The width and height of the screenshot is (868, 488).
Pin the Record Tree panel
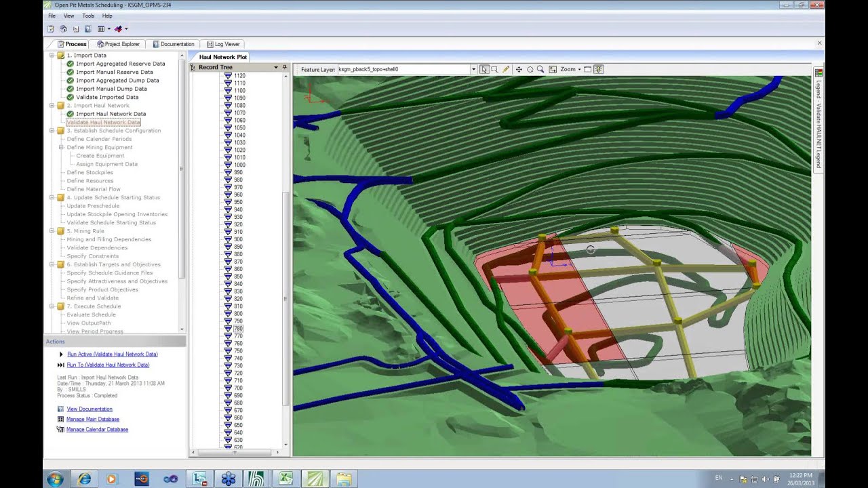point(285,67)
